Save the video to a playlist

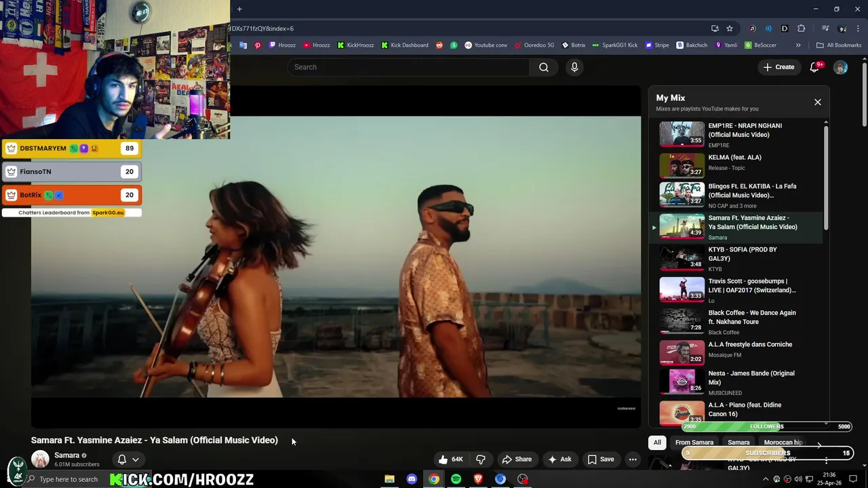601,459
